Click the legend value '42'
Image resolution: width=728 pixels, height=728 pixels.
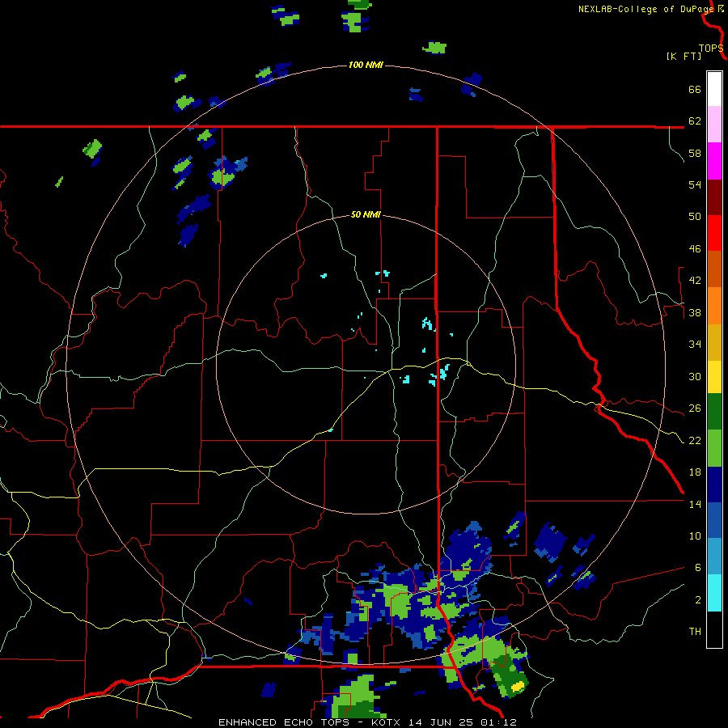pyautogui.click(x=695, y=281)
